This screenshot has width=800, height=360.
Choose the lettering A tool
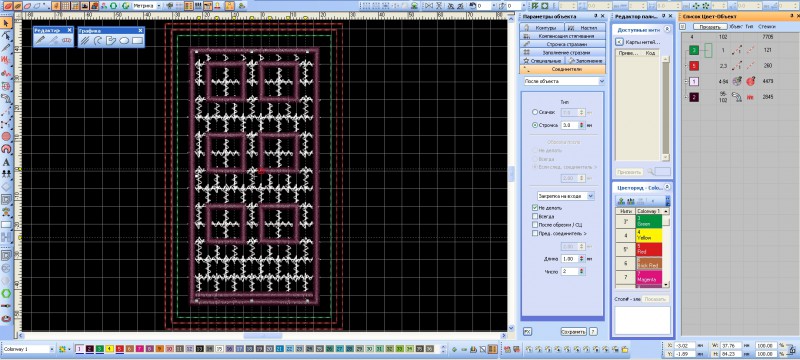(6, 162)
